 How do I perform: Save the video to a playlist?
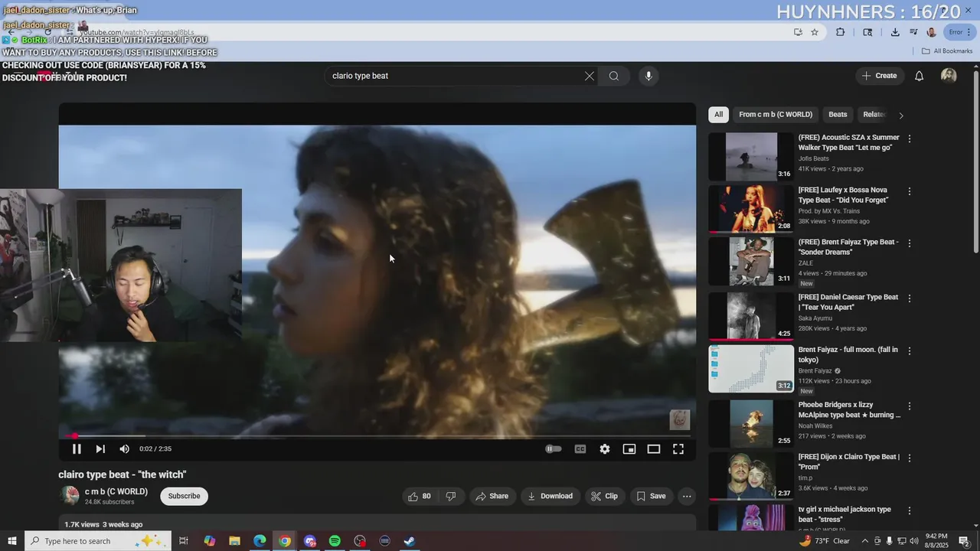pyautogui.click(x=651, y=496)
